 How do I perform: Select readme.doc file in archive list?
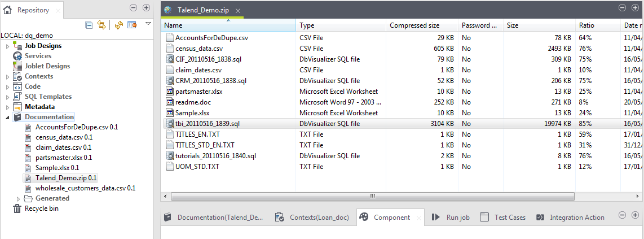click(x=192, y=101)
